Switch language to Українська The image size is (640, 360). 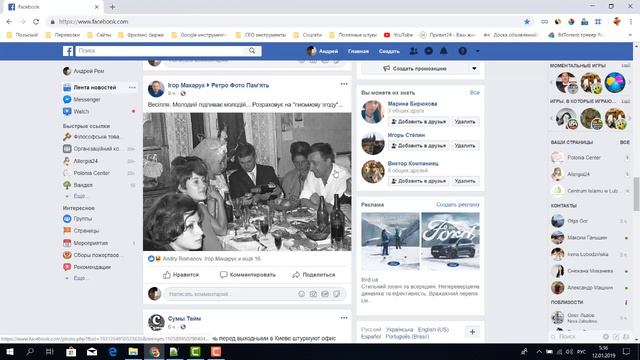pos(399,329)
